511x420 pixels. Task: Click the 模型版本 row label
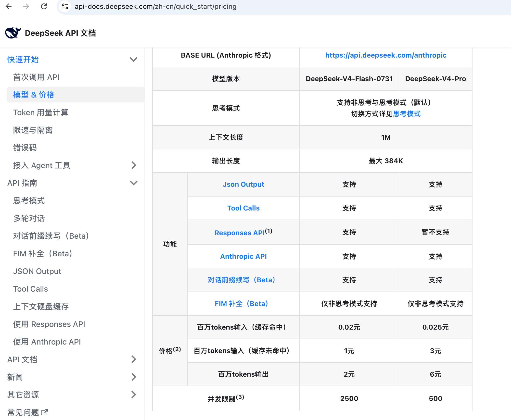coord(226,79)
